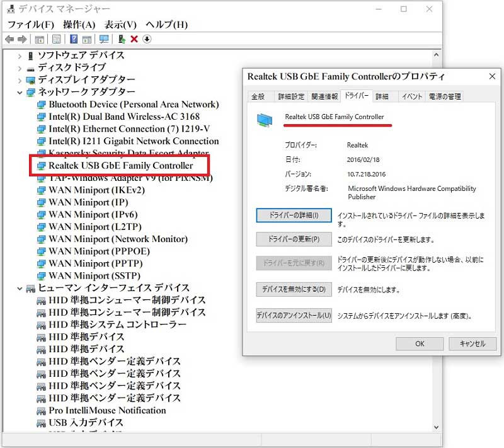Switch to the 関連情報 tab
This screenshot has width=504, height=448.
[324, 96]
